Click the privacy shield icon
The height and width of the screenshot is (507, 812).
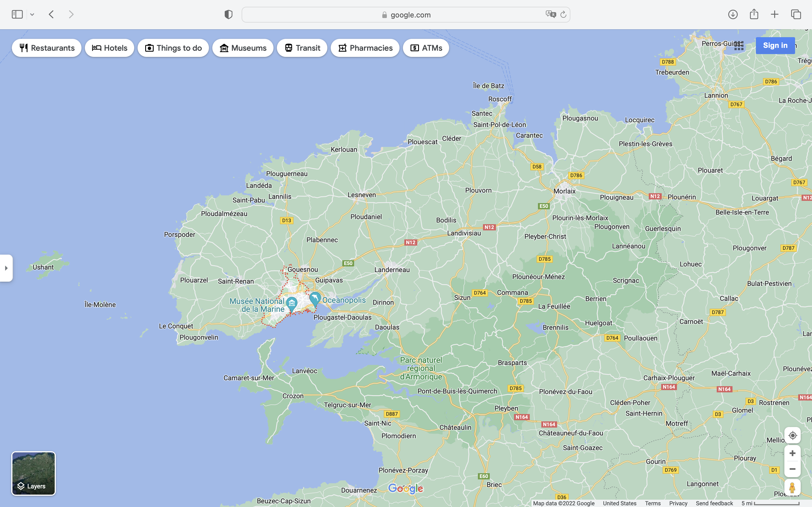228,14
